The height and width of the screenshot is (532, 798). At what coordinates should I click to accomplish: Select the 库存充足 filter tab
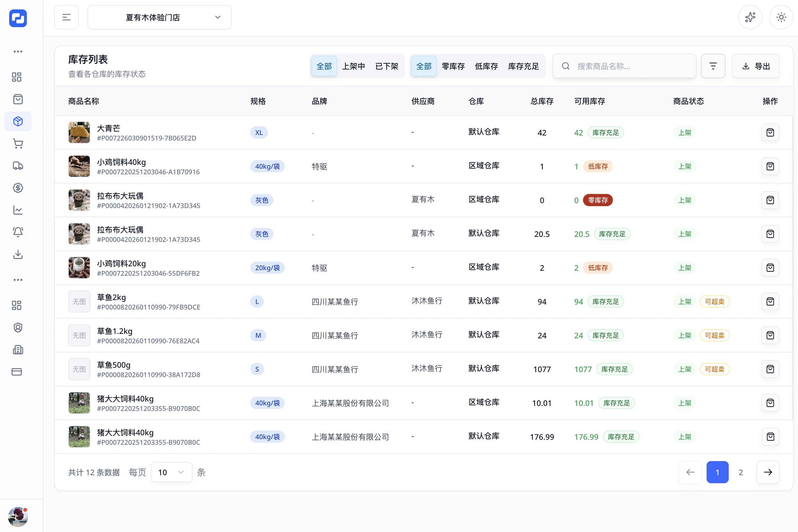523,66
